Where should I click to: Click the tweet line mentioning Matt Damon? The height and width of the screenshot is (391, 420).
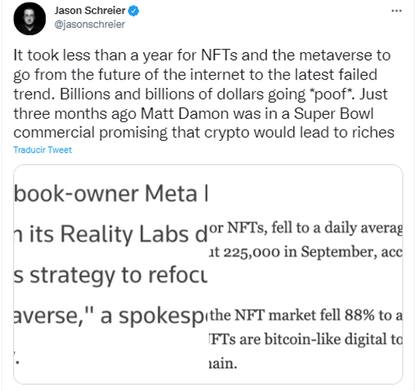193,113
